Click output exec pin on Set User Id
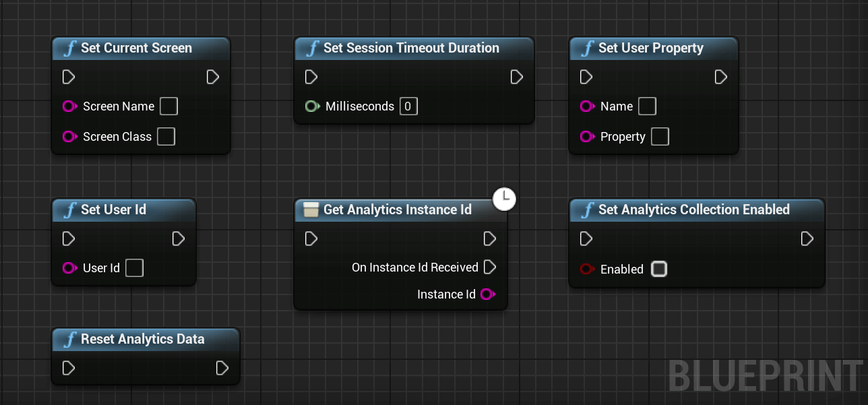 coord(179,239)
